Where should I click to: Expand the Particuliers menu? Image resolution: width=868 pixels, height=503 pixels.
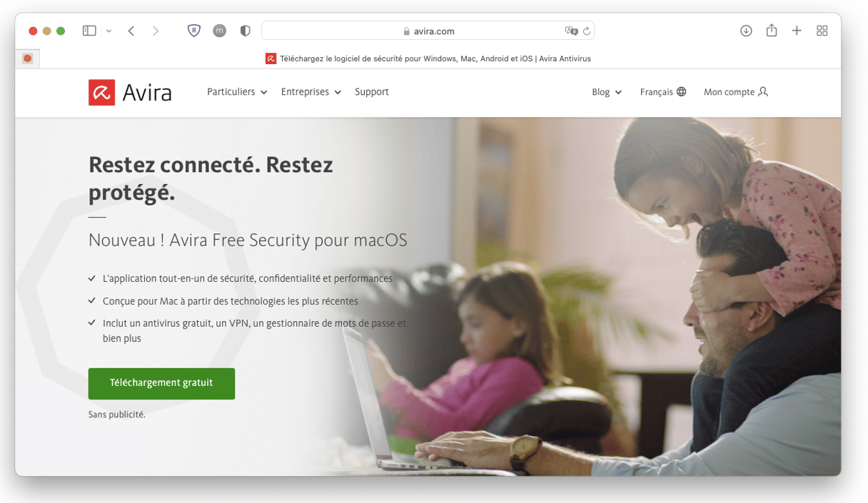point(237,92)
